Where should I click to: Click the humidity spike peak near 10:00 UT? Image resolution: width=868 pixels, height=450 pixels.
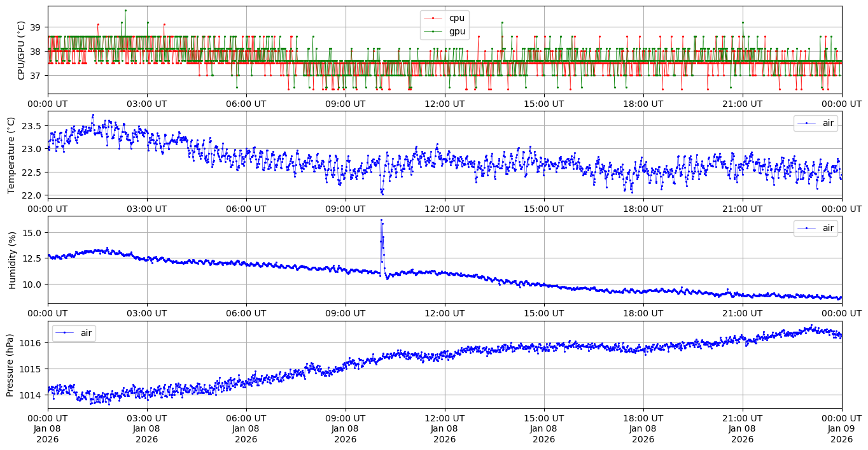pyautogui.click(x=381, y=220)
